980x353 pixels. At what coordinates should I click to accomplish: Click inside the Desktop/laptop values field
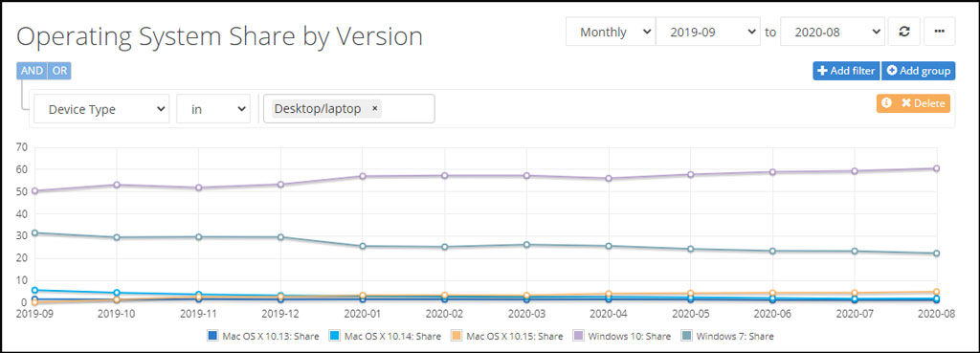point(348,109)
